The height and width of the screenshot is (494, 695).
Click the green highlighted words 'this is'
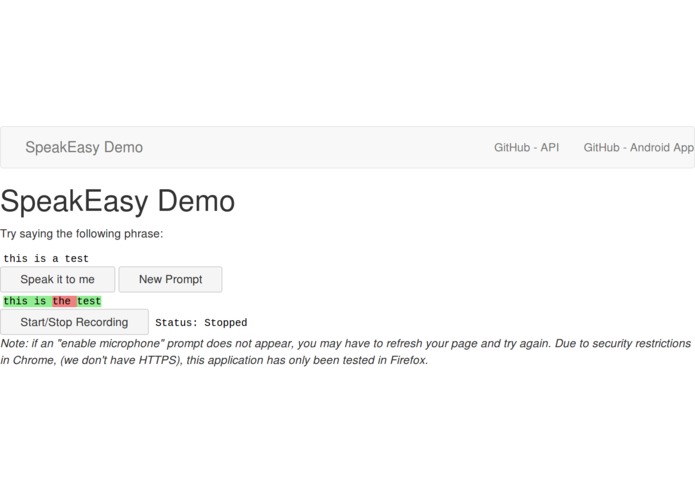pos(27,301)
